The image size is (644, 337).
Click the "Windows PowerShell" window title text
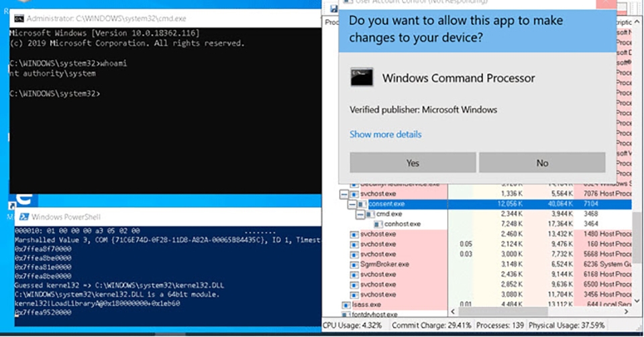click(66, 217)
